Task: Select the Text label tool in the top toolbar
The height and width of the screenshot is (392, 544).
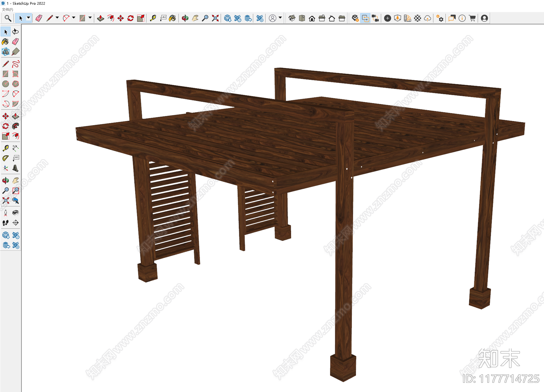Action: pyautogui.click(x=163, y=18)
